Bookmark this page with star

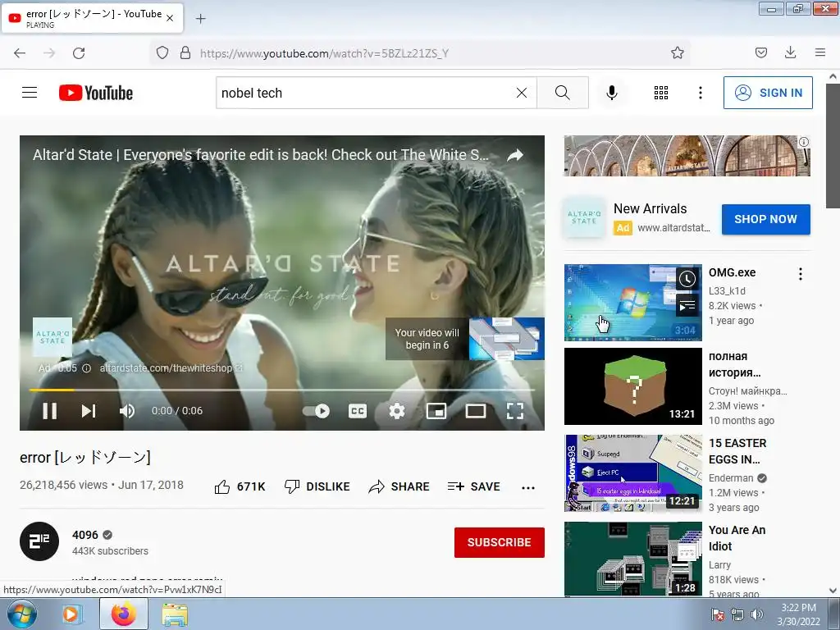point(677,53)
